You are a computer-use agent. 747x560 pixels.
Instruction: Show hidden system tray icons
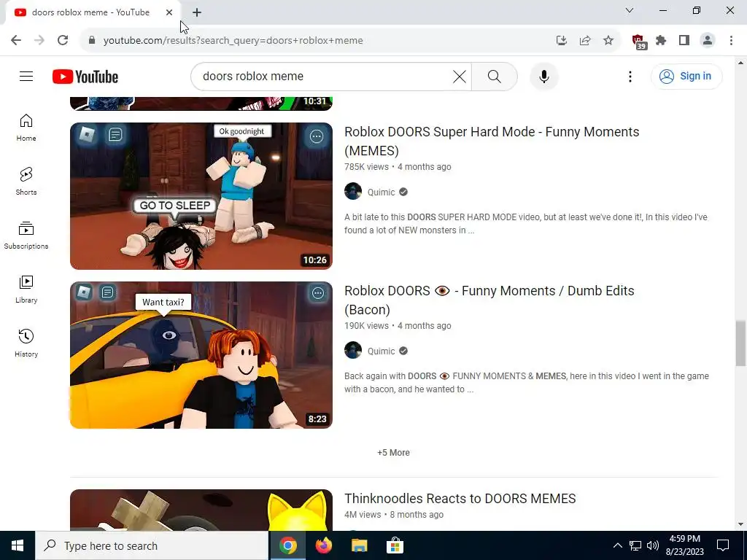pos(617,545)
